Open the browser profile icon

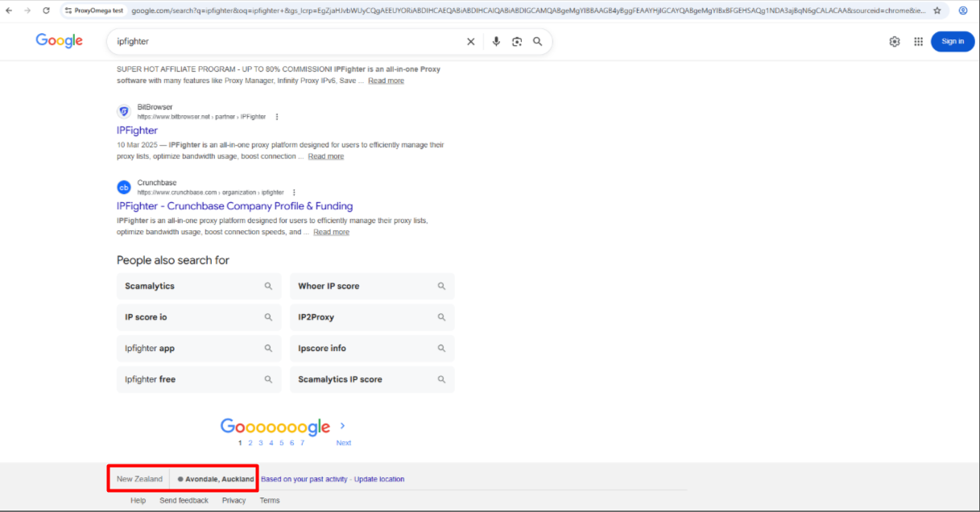[963, 10]
